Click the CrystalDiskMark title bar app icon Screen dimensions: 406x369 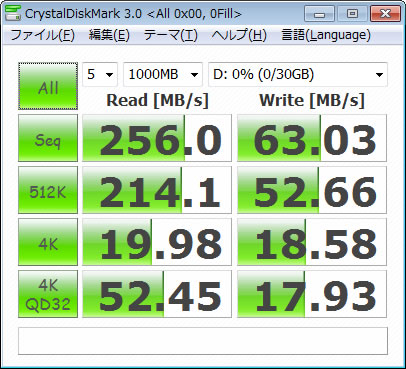(x=13, y=13)
